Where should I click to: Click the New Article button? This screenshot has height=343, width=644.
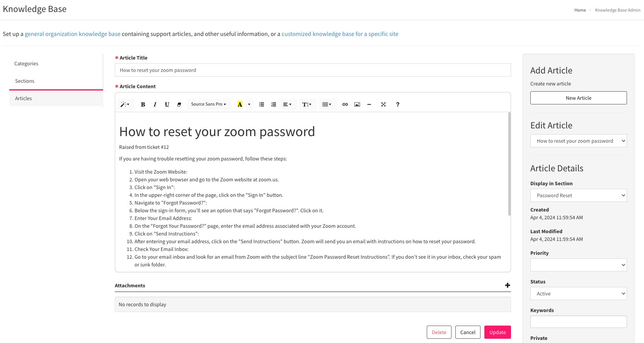579,98
